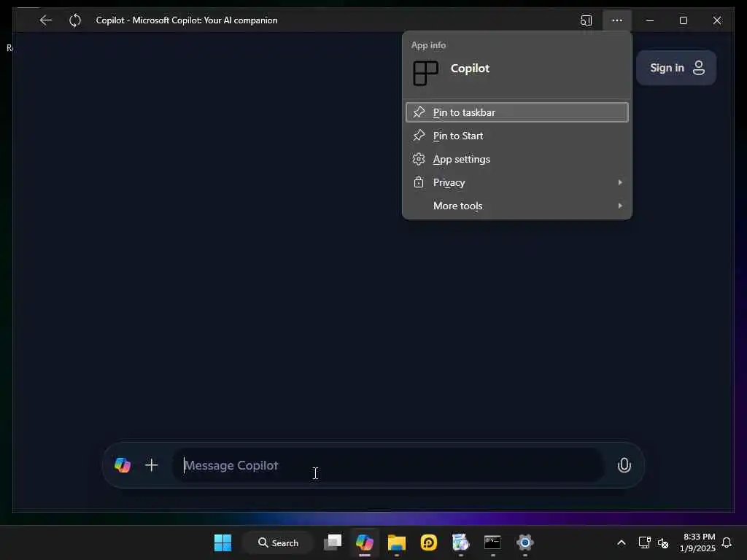The height and width of the screenshot is (560, 747).
Task: Click the cast/sidebar icon in title bar
Action: (x=586, y=20)
